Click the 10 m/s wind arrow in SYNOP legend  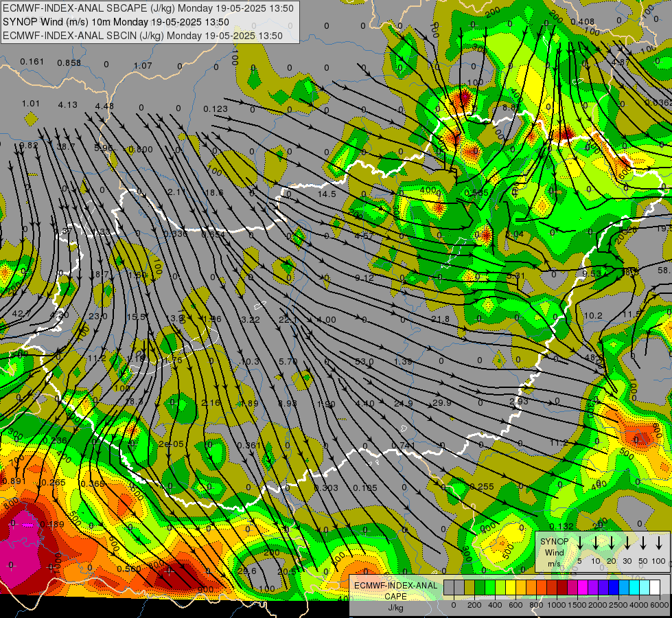595,543
